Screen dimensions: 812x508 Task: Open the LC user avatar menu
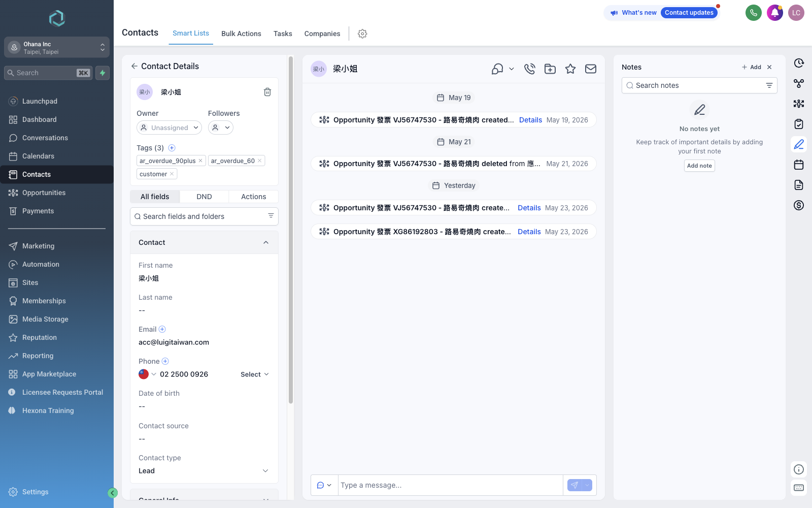(x=796, y=13)
